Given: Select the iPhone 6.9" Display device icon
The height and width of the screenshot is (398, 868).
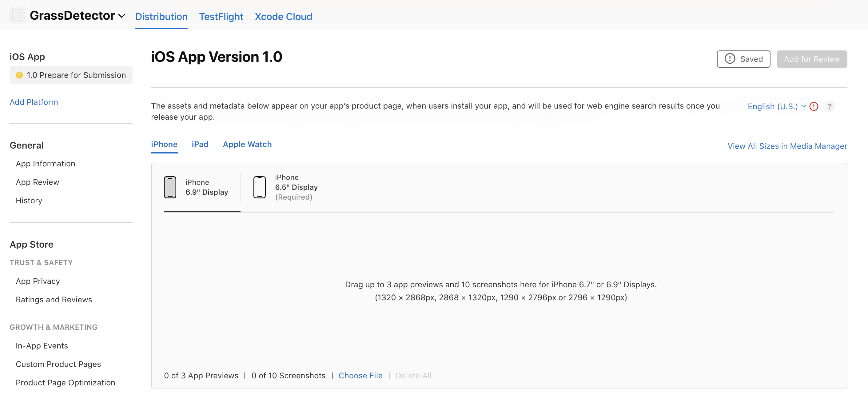Looking at the screenshot, I should tap(170, 187).
